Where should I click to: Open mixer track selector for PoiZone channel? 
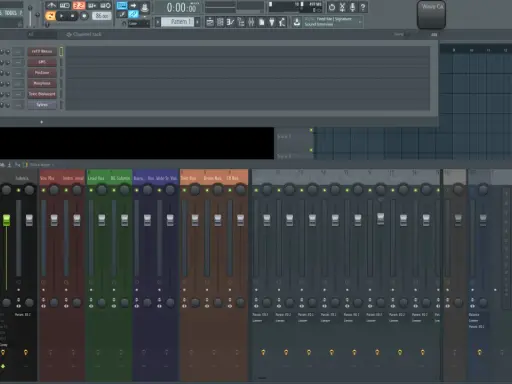(x=18, y=73)
